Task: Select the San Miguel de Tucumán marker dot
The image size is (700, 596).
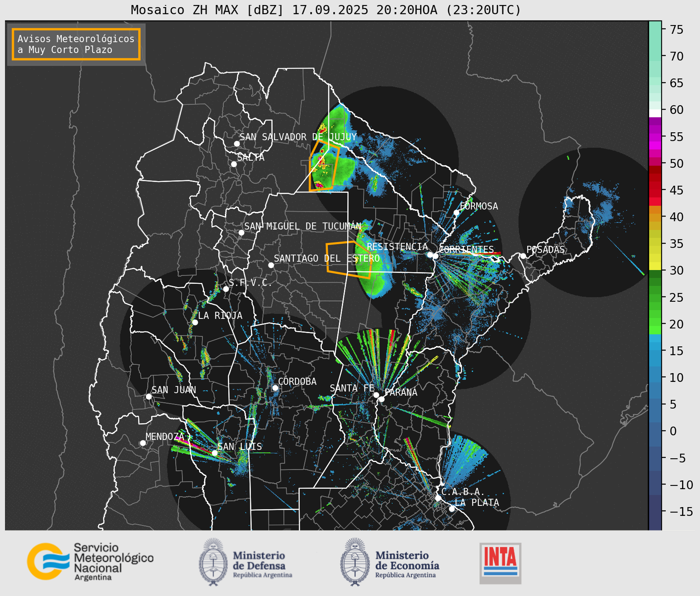Action: (x=241, y=232)
